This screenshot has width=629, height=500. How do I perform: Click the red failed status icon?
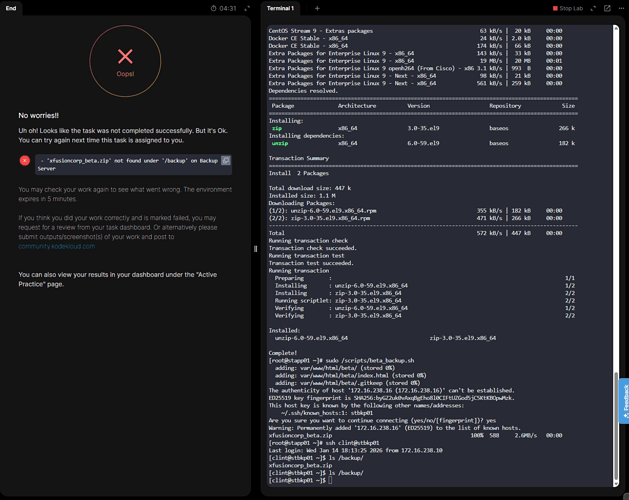pyautogui.click(x=25, y=160)
